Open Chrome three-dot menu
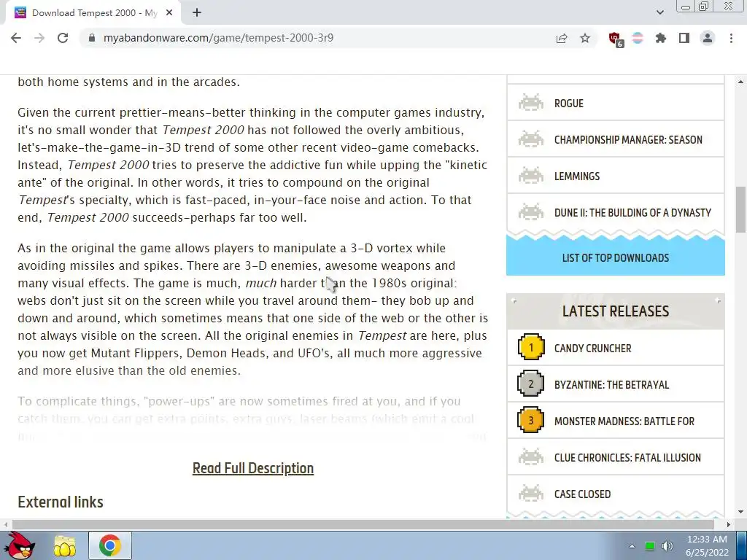 point(731,38)
